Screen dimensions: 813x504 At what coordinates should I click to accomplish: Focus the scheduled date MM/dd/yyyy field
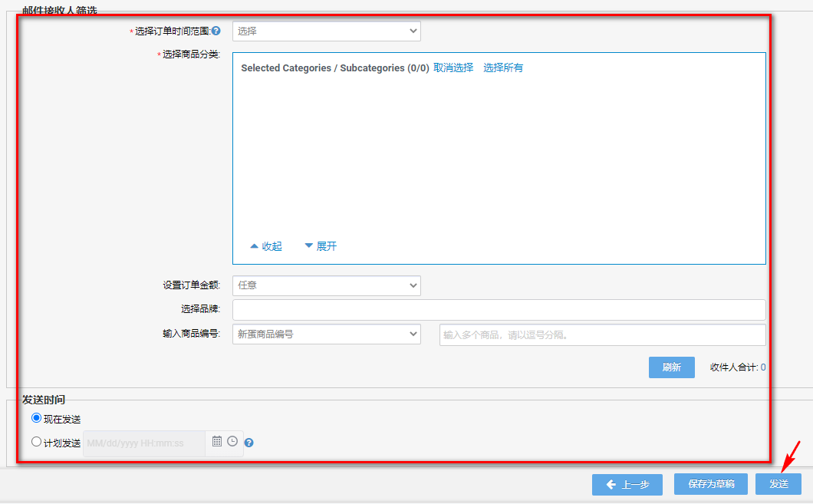click(144, 443)
